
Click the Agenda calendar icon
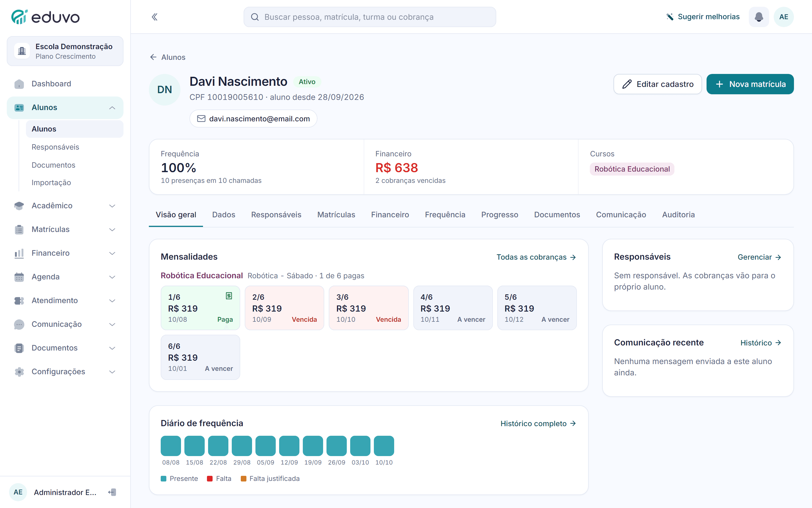(x=19, y=277)
